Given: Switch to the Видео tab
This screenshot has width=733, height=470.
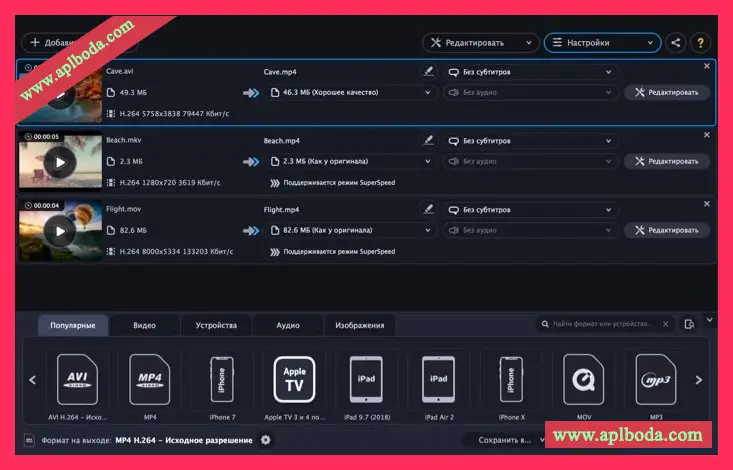Looking at the screenshot, I should click(x=145, y=325).
